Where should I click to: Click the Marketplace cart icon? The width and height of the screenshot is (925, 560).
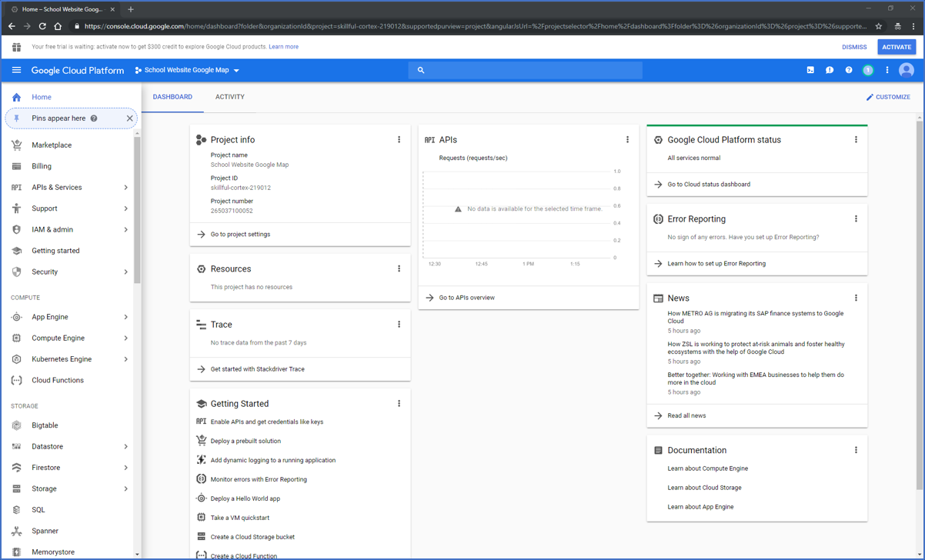[x=16, y=145]
